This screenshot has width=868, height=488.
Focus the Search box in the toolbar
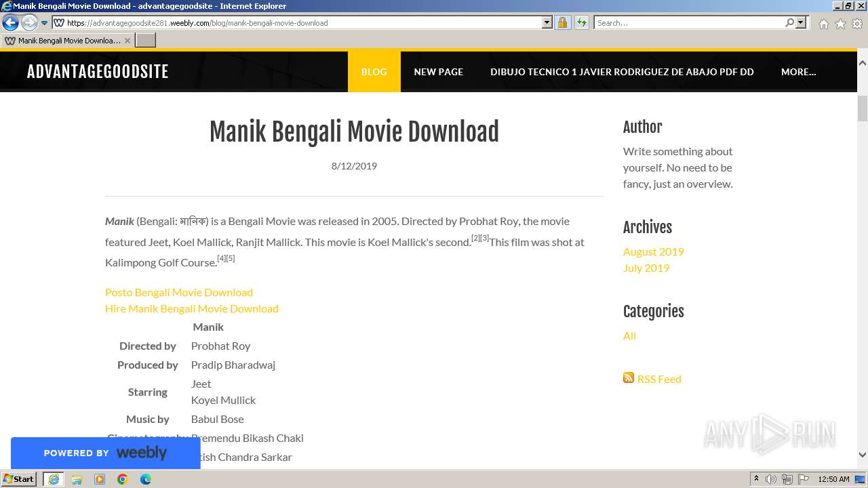coord(689,23)
